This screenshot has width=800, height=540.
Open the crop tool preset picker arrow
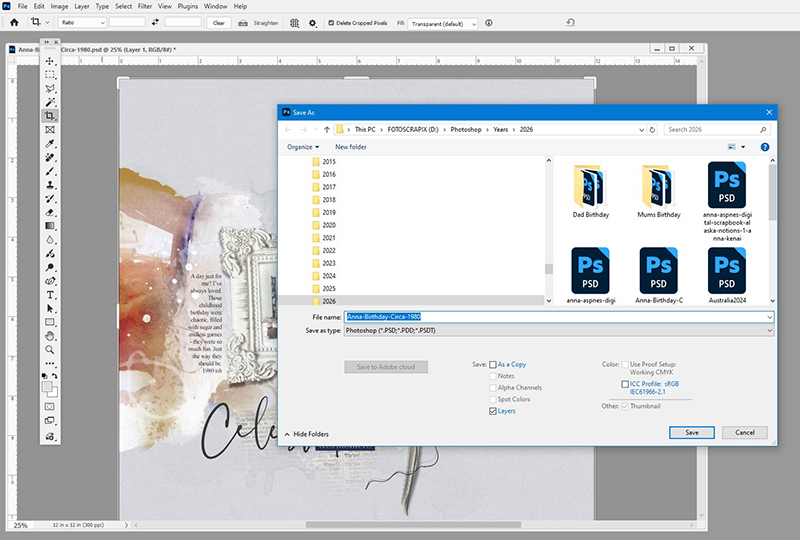(47, 22)
